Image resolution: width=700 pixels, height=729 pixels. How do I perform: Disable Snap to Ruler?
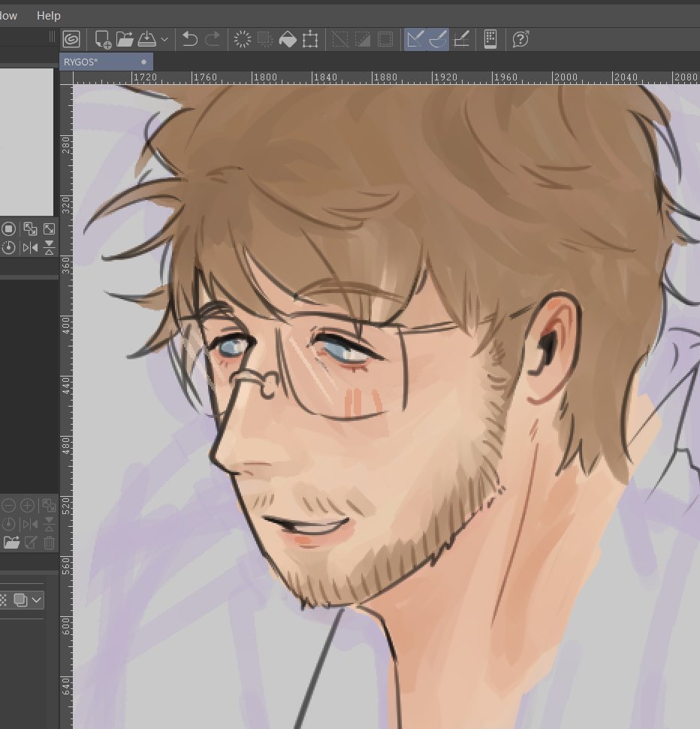coord(415,40)
